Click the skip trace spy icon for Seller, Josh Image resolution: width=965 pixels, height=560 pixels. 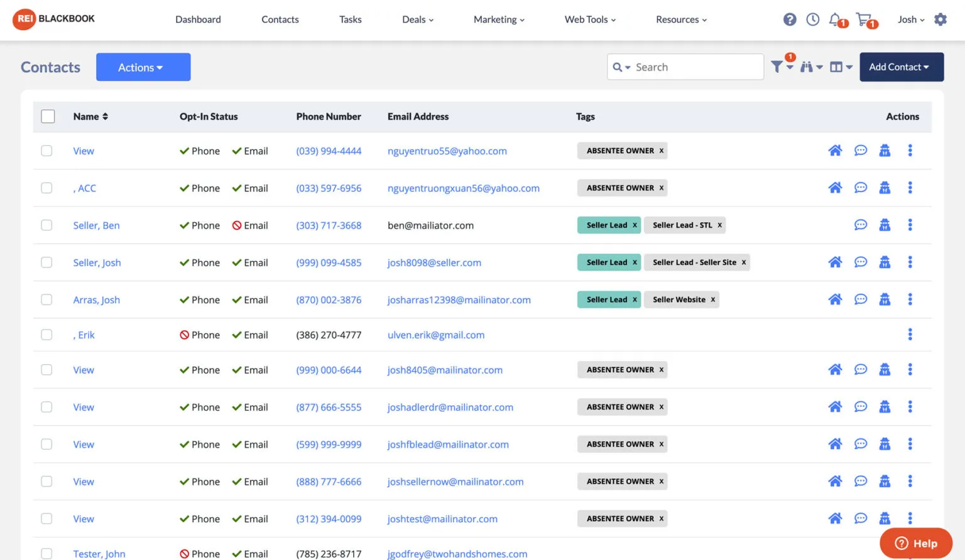coord(885,262)
